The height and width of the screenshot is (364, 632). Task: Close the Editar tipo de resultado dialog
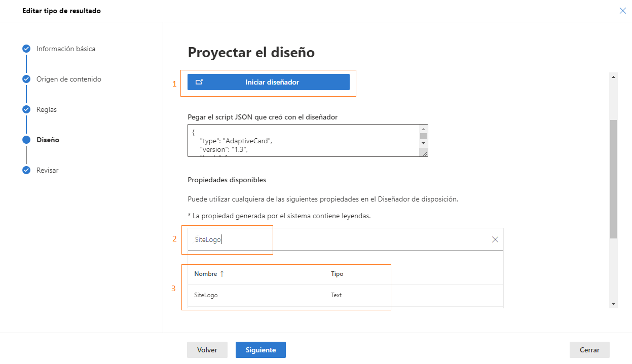coord(622,10)
